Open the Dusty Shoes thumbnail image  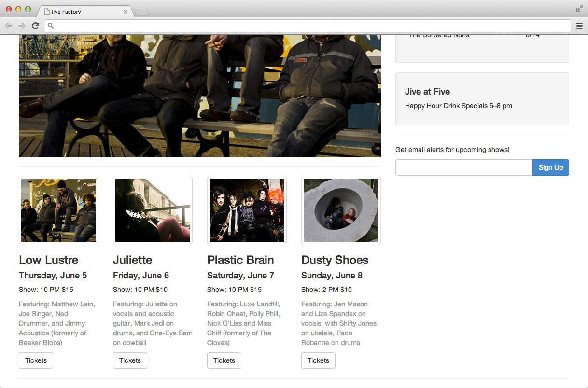tap(341, 210)
